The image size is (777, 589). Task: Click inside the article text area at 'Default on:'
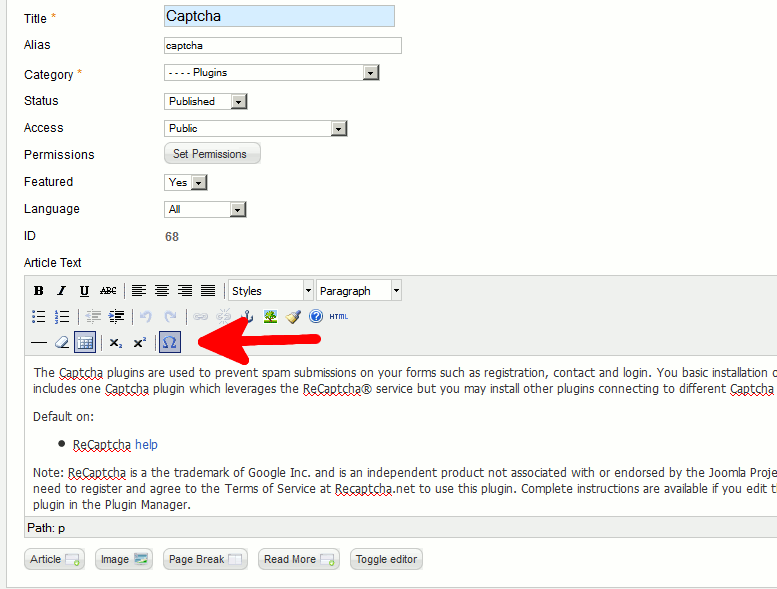(63, 417)
